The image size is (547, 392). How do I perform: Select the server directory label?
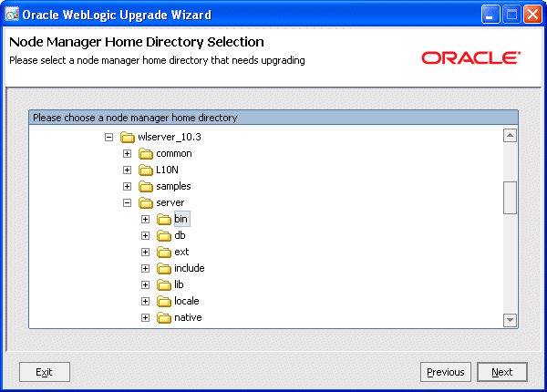(x=170, y=202)
